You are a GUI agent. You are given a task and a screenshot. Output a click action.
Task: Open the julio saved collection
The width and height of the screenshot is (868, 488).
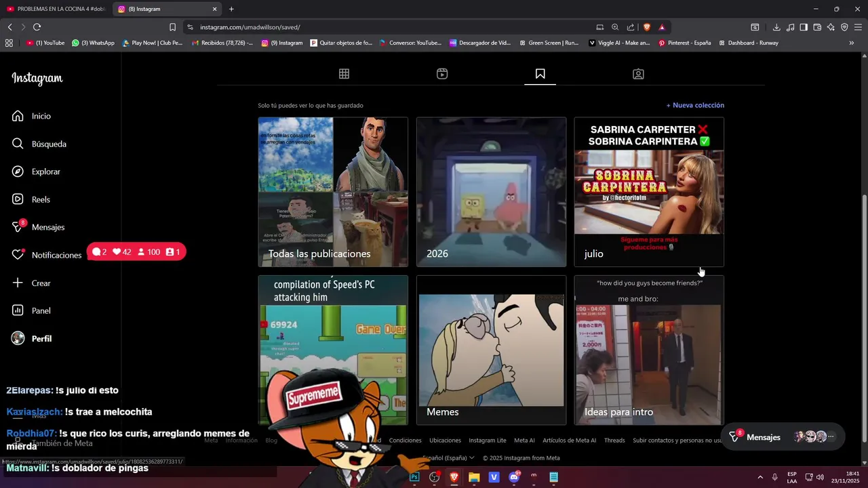(649, 192)
